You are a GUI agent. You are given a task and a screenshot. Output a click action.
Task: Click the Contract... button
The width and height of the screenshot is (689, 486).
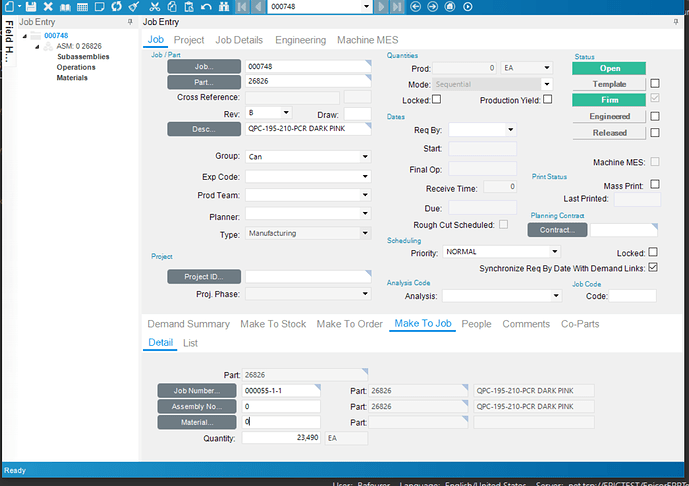pos(557,230)
